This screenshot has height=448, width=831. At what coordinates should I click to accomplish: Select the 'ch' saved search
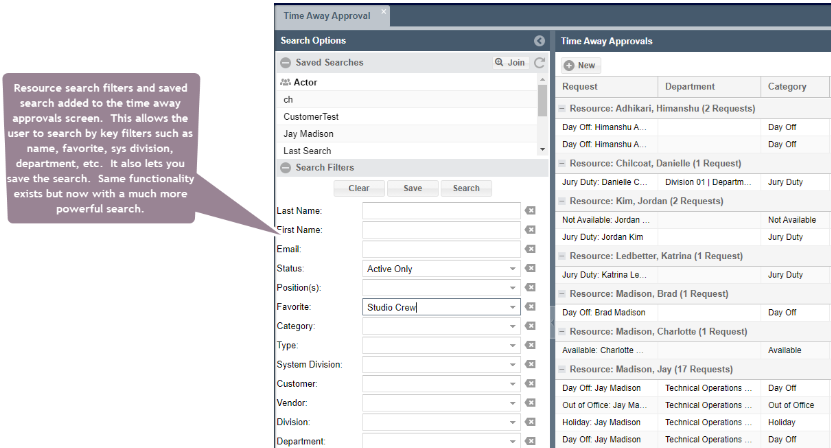point(406,100)
